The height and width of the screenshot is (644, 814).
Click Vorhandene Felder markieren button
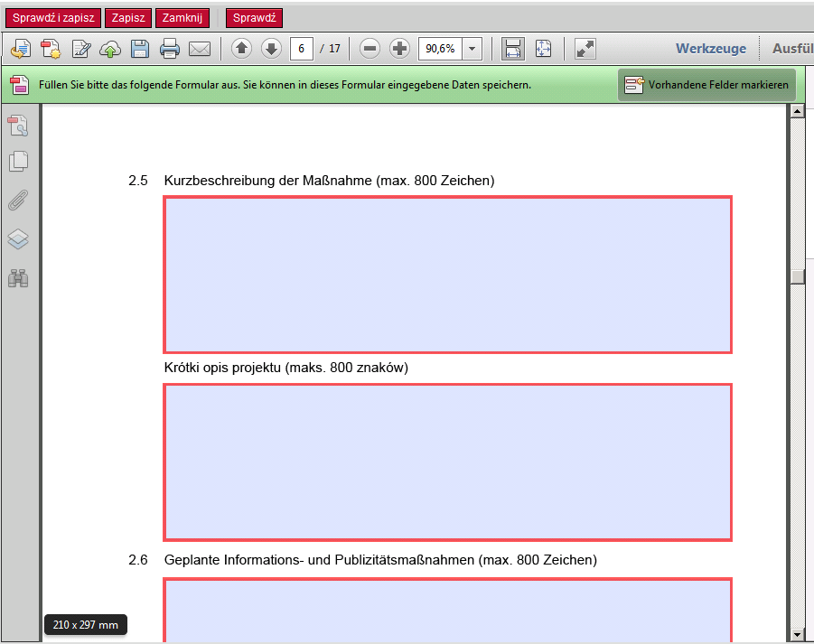pos(706,85)
